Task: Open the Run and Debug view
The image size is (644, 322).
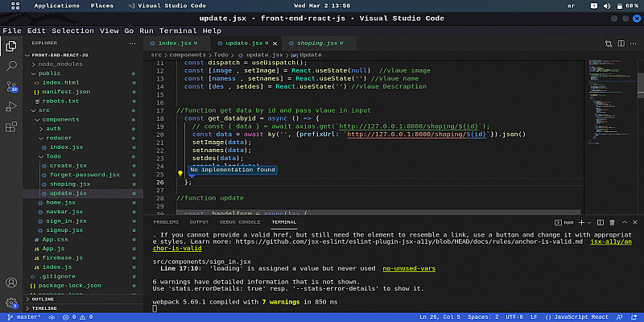Action: 11,106
